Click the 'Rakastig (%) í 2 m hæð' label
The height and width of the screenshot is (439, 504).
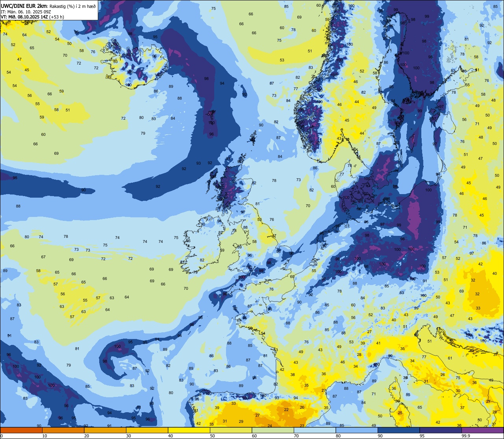pos(72,6)
